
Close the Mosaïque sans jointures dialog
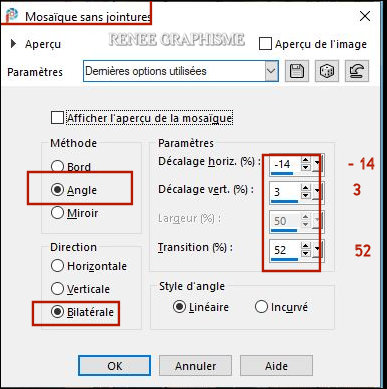coord(365,16)
